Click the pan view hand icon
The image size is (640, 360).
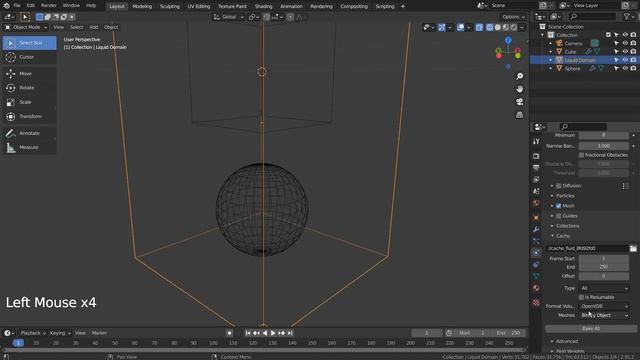click(519, 89)
